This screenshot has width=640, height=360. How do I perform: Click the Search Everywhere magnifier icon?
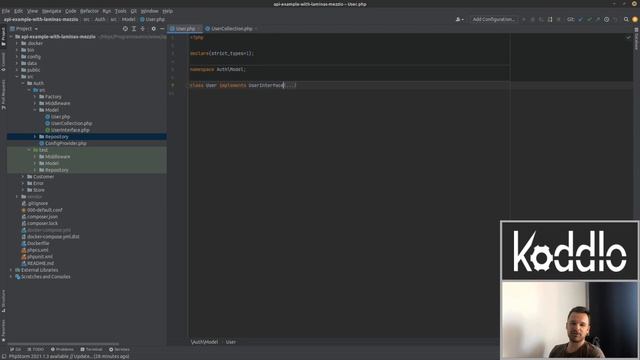pyautogui.click(x=626, y=19)
